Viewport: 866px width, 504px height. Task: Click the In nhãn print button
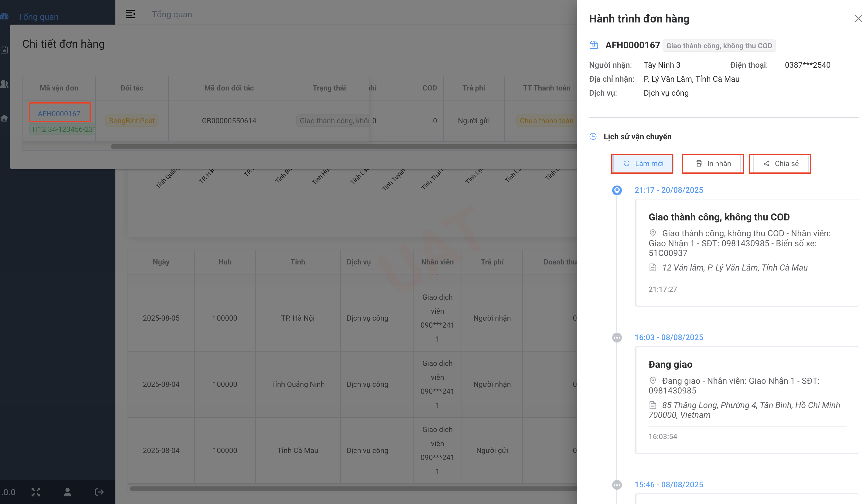point(713,164)
